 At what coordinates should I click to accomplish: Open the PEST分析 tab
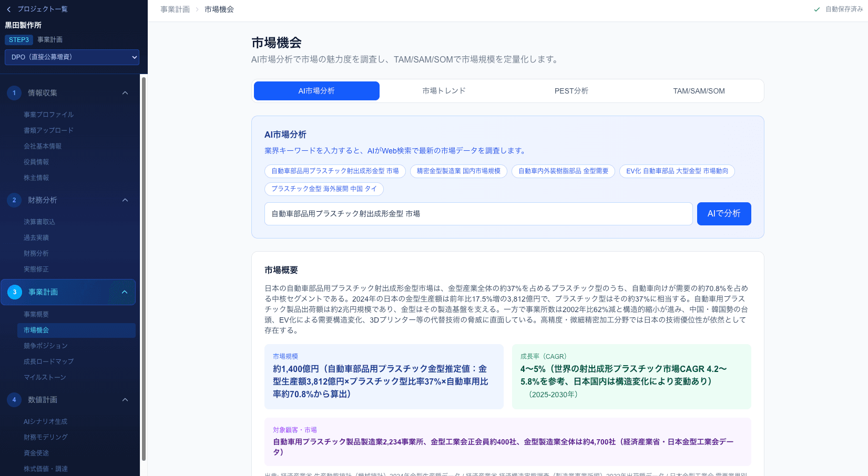coord(571,90)
